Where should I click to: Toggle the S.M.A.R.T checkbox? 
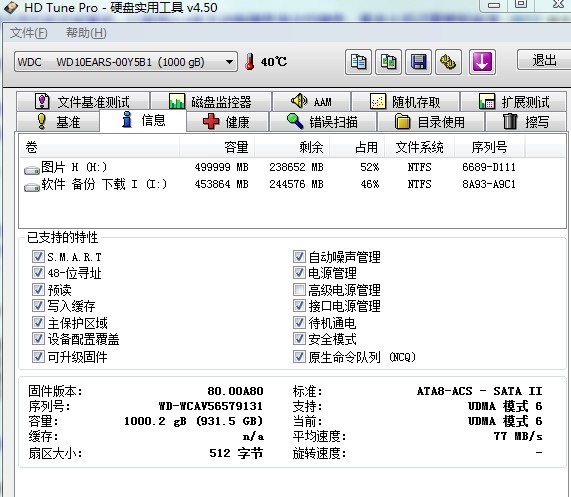(x=38, y=257)
